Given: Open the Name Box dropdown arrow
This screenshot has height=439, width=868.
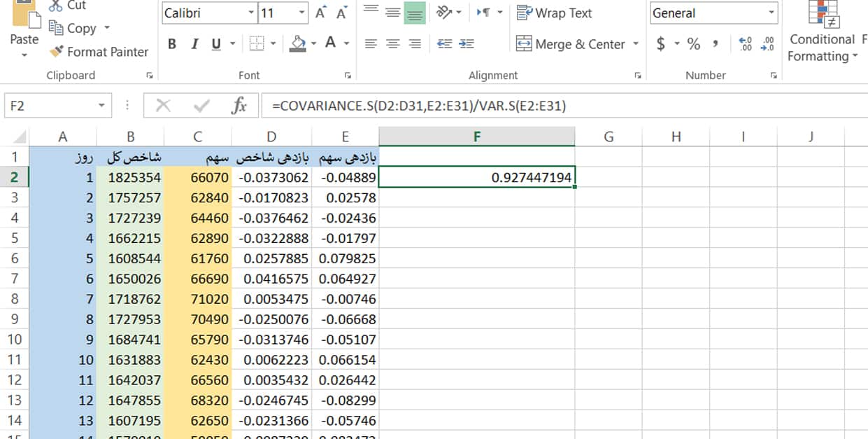Looking at the screenshot, I should pyautogui.click(x=101, y=106).
